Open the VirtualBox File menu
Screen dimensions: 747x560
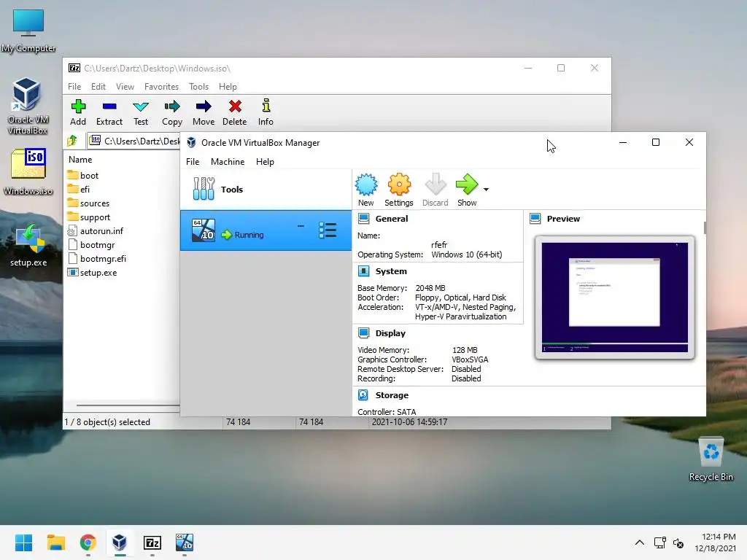193,162
